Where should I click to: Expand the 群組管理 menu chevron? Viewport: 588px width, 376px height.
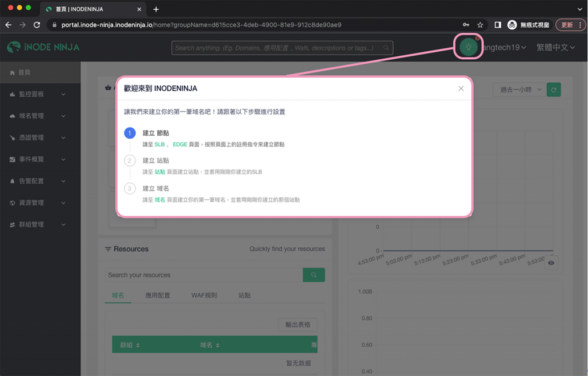click(63, 225)
